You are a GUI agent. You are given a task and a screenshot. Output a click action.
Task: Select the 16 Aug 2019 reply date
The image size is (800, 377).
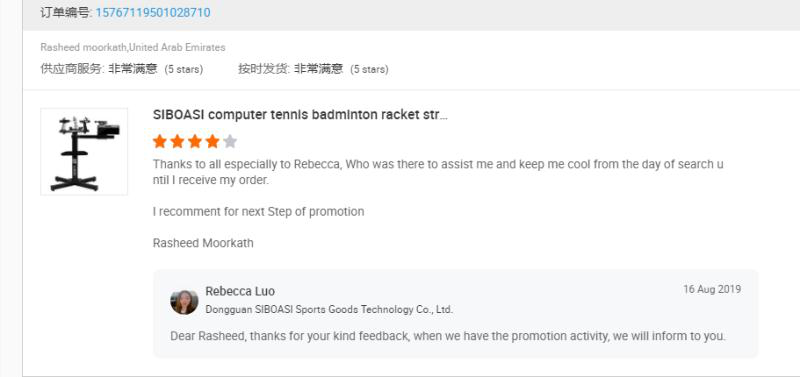pyautogui.click(x=712, y=289)
